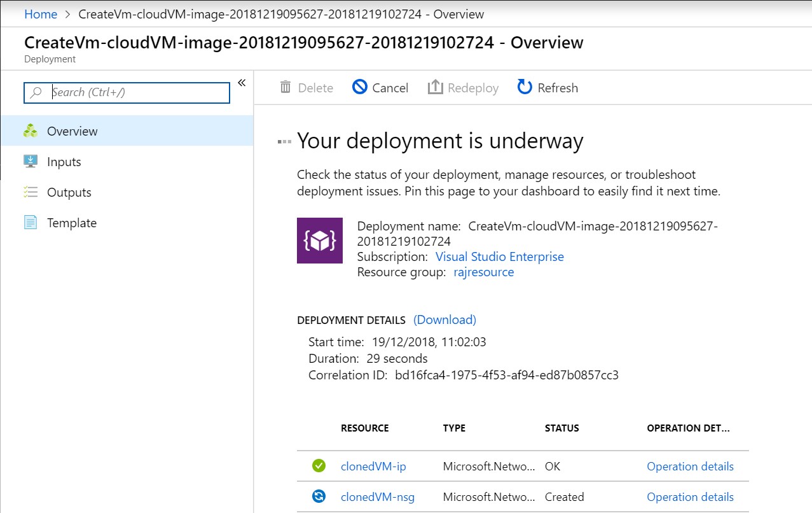
Task: Click the Redeploy toolbar icon
Action: pos(436,87)
